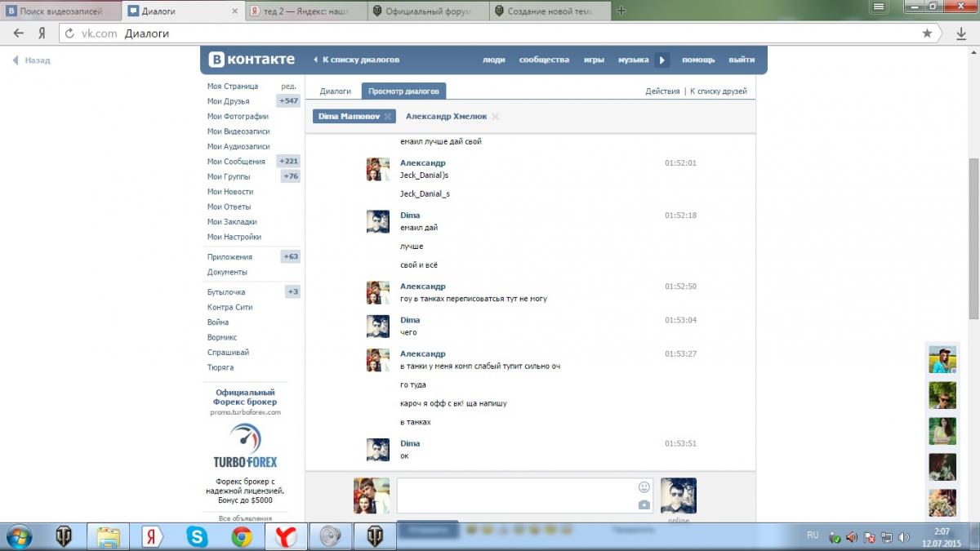Open sender Александр at 01:53:27
Screen dimensions: 980x551
[x=423, y=353]
